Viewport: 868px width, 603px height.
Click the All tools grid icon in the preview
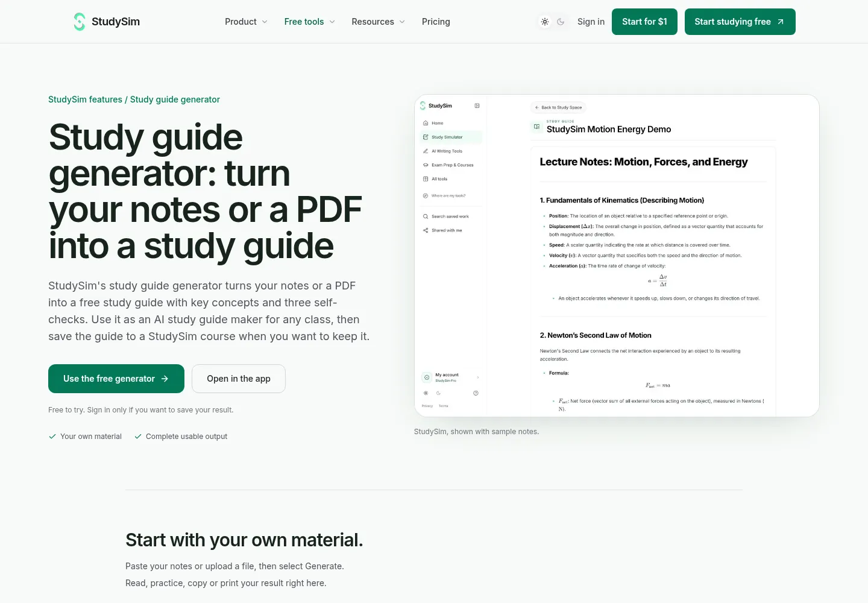(x=426, y=179)
